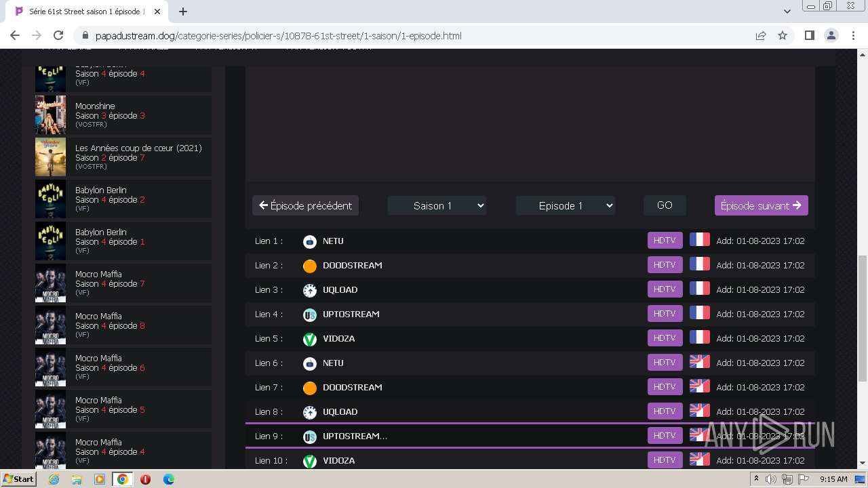
Task: Go to Épisode précédent
Action: click(305, 205)
